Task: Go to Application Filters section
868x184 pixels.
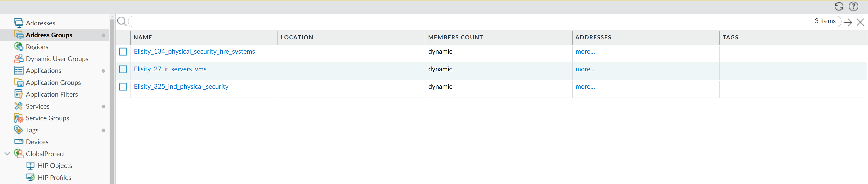Action: [x=52, y=94]
